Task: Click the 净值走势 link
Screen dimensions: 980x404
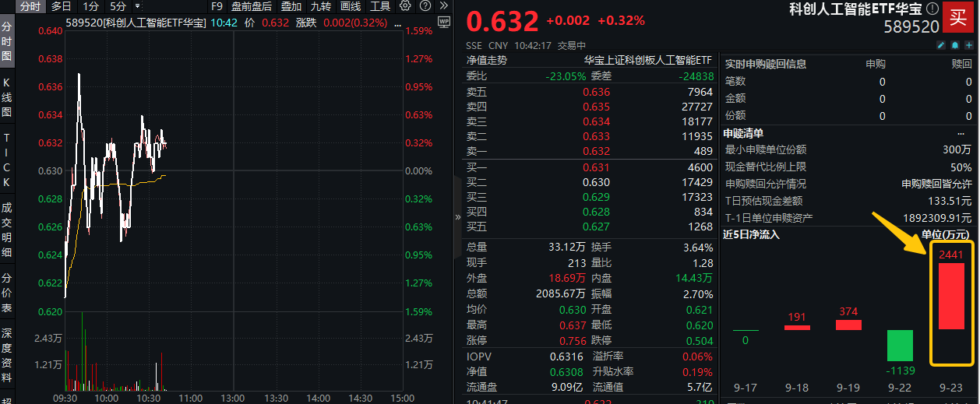Action: [x=487, y=59]
